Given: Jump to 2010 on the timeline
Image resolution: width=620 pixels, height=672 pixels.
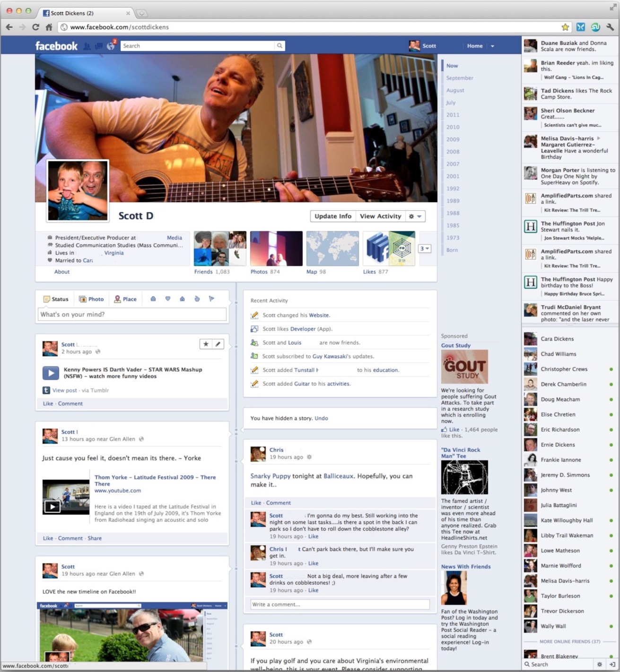Looking at the screenshot, I should click(453, 127).
